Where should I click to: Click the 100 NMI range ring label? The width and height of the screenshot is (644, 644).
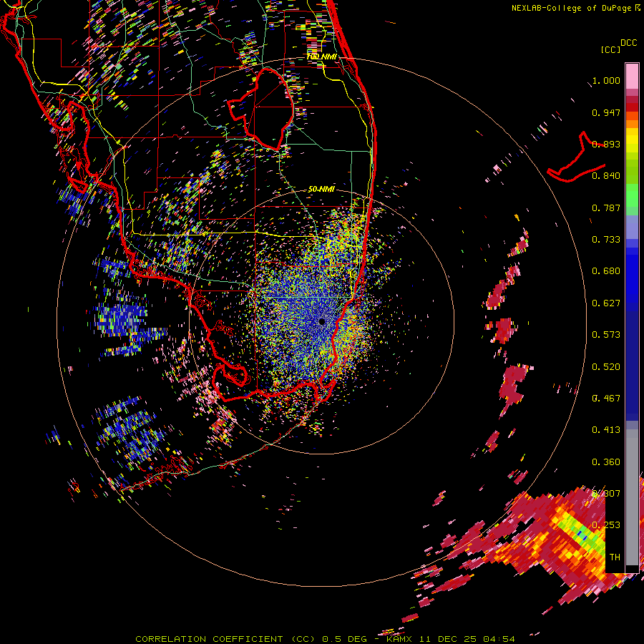(x=321, y=57)
